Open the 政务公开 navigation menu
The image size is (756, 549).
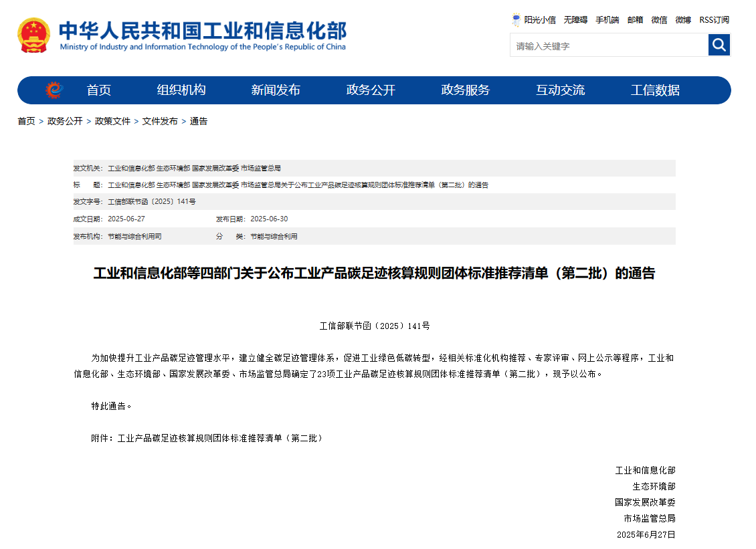[371, 90]
